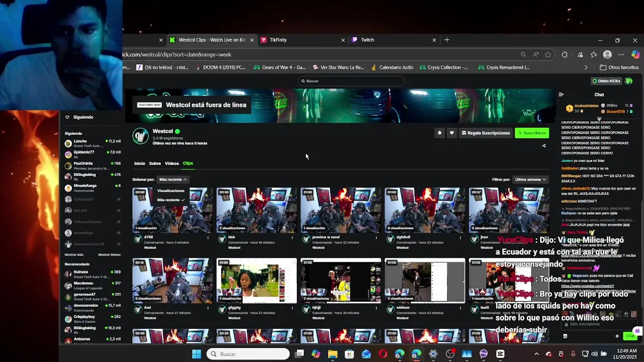
Task: Click the notification bell icon for Westcol
Action: click(439, 133)
